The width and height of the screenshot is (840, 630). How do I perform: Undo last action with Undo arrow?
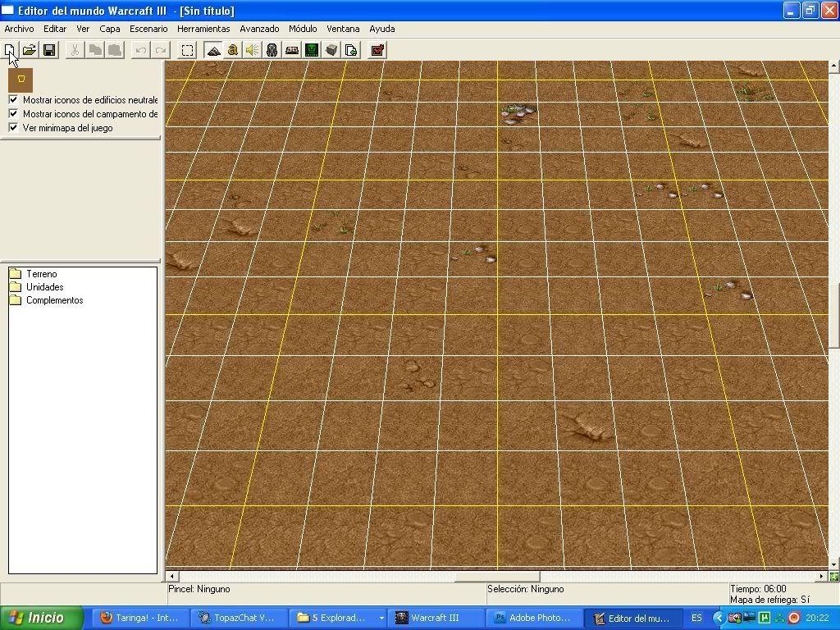(141, 50)
